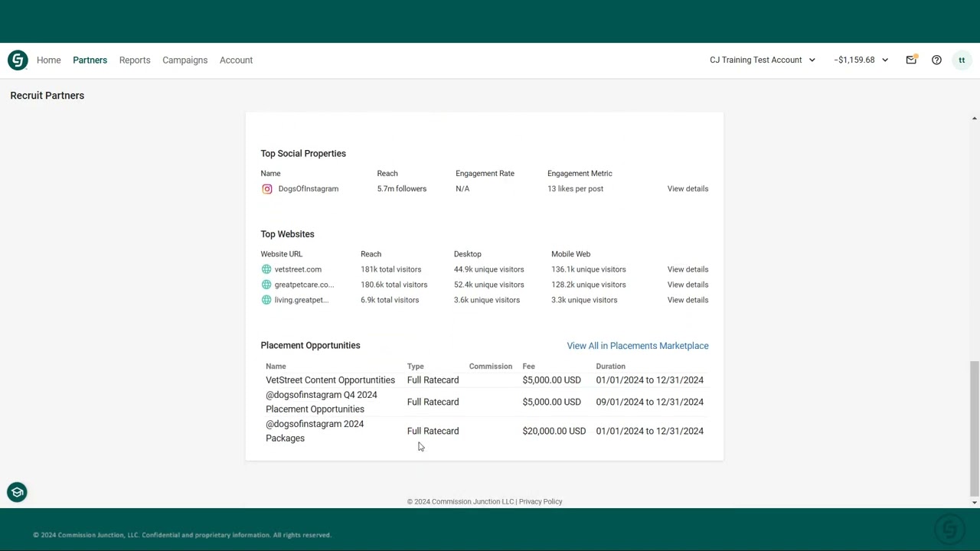Click the N/A engagement rate value
Viewport: 980px width, 551px height.
coord(462,189)
